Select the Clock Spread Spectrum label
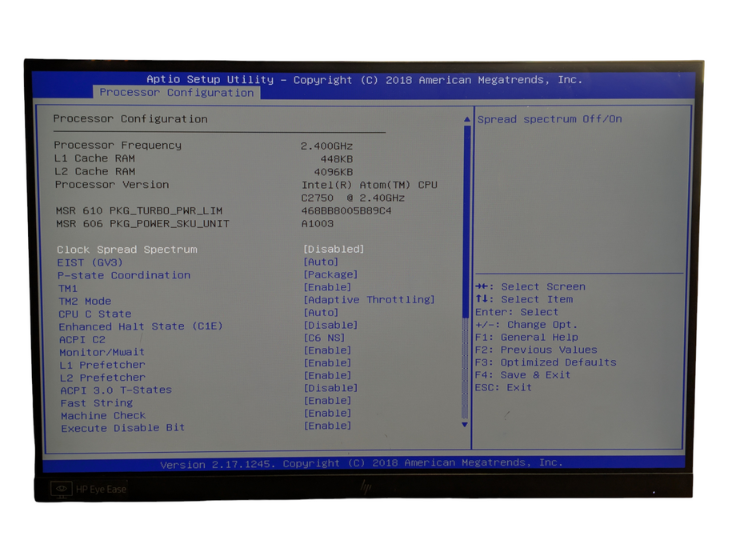744x560 pixels. [127, 250]
